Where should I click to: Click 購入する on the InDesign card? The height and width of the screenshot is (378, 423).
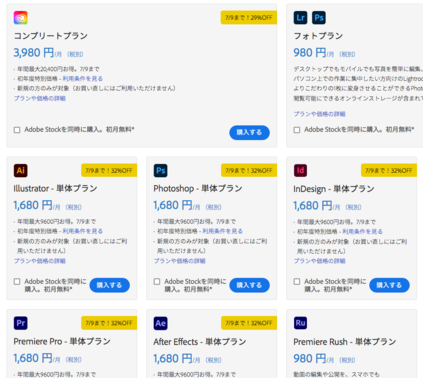click(x=389, y=285)
